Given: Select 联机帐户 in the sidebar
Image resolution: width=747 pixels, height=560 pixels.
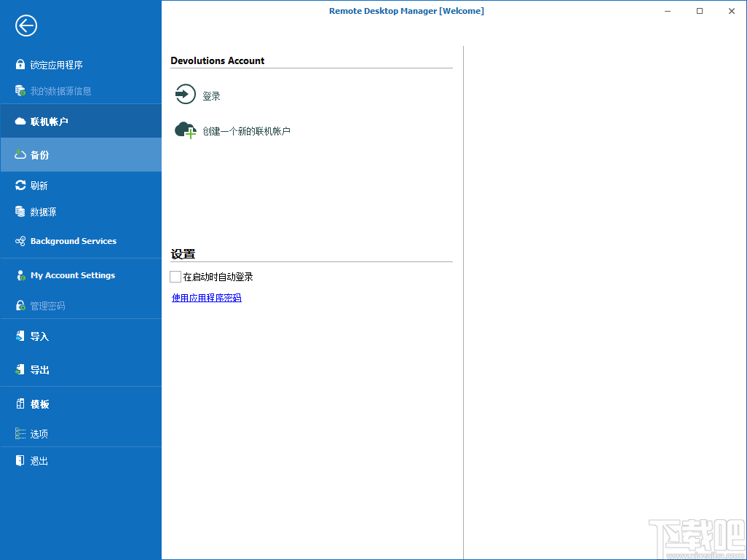Looking at the screenshot, I should [44, 121].
